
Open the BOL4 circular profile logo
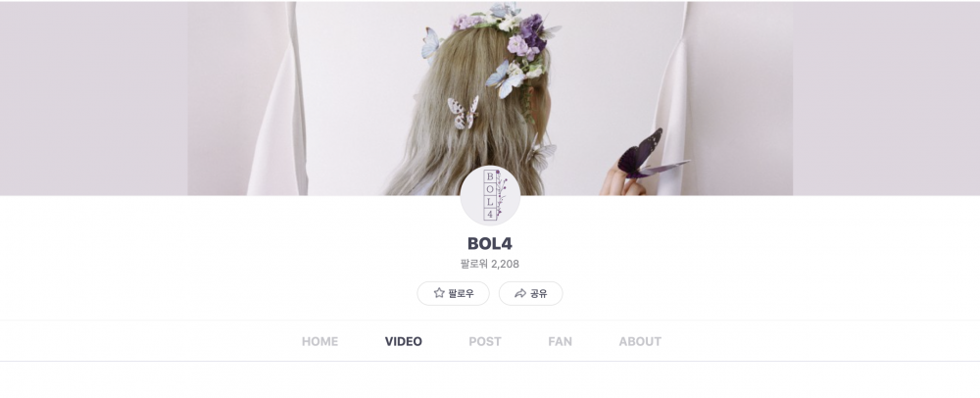[491, 195]
